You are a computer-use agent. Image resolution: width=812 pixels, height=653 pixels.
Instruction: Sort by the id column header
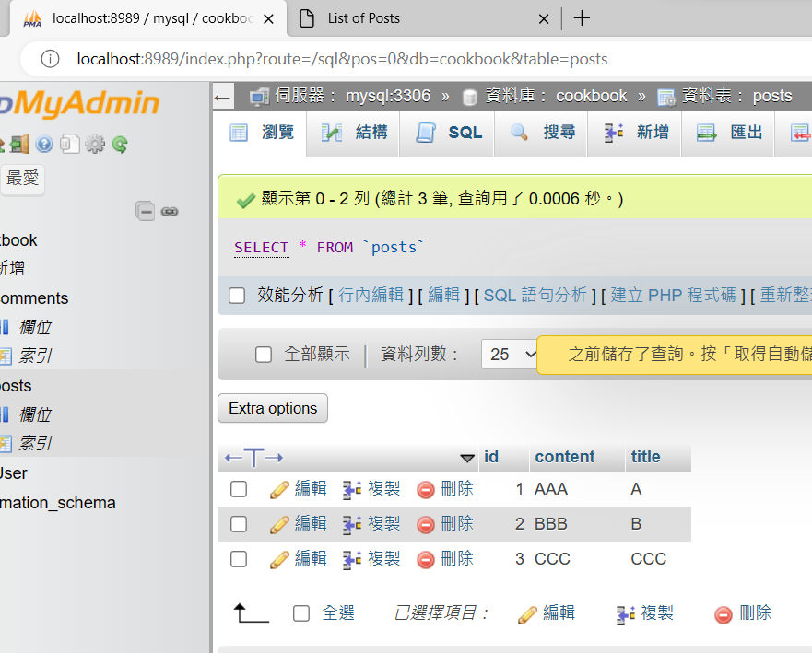[491, 457]
